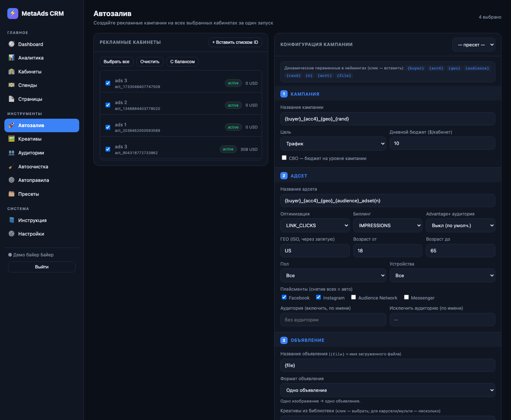Image resolution: width=511 pixels, height=420 pixels.
Task: Open the Биллинг dropdown showing IMPRESSIONS
Action: point(388,225)
